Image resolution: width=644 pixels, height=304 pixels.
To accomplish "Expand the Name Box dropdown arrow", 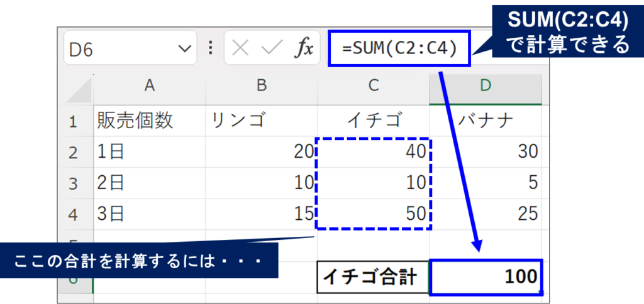I will click(184, 49).
